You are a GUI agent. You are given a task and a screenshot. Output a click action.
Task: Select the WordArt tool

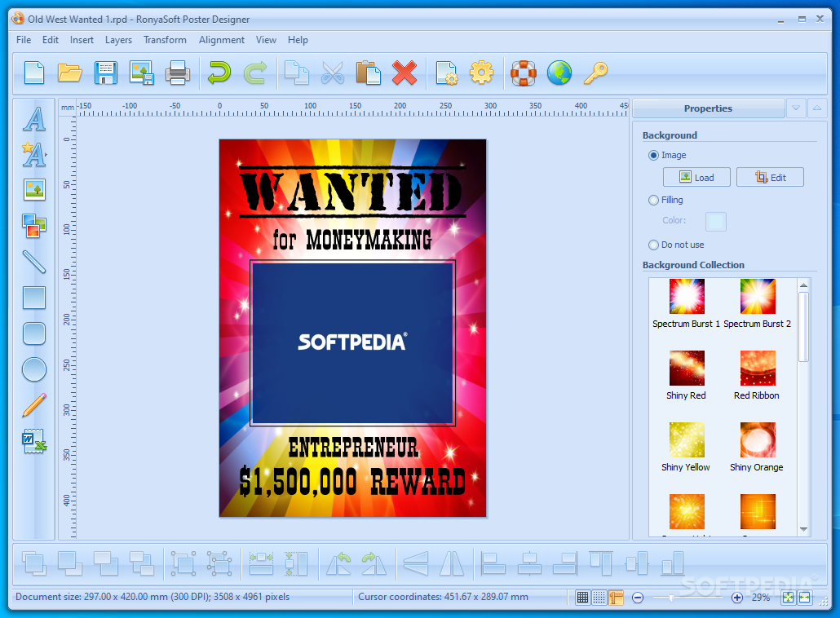[33, 155]
